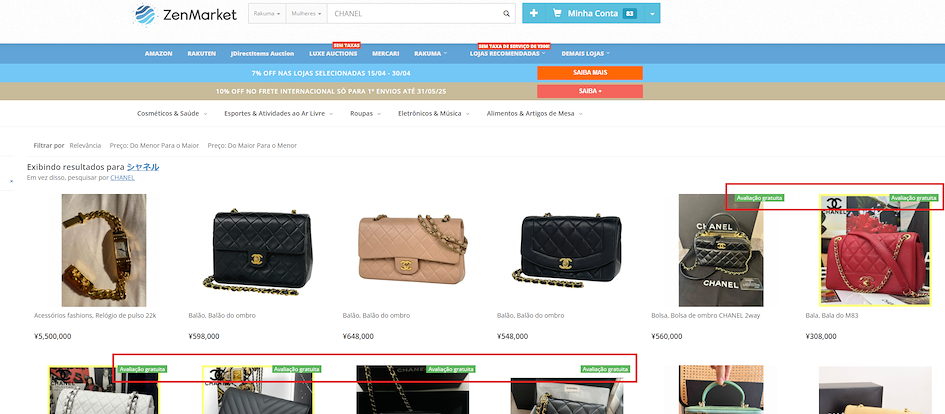
Task: Open the Rakuma marketplace selector in search bar
Action: [x=267, y=13]
